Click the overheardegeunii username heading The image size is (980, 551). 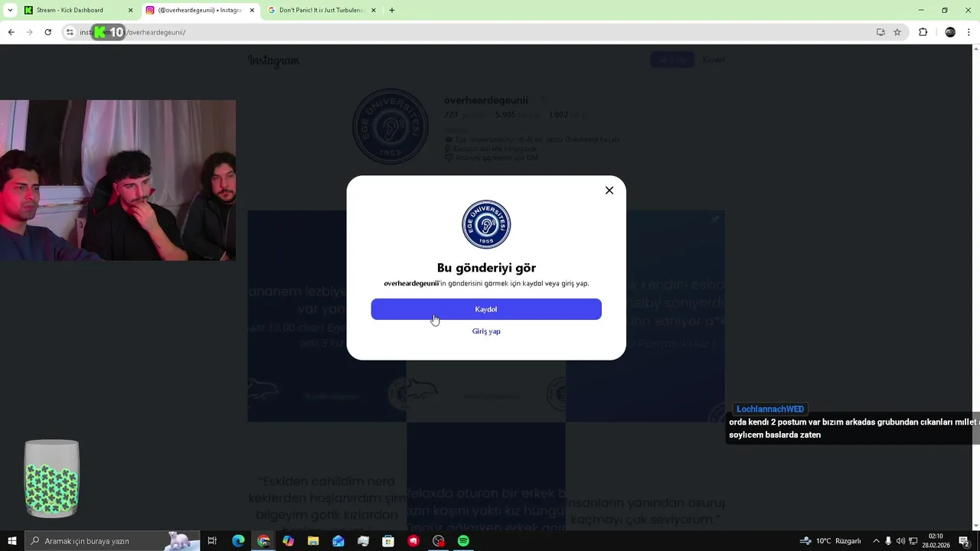click(x=486, y=100)
